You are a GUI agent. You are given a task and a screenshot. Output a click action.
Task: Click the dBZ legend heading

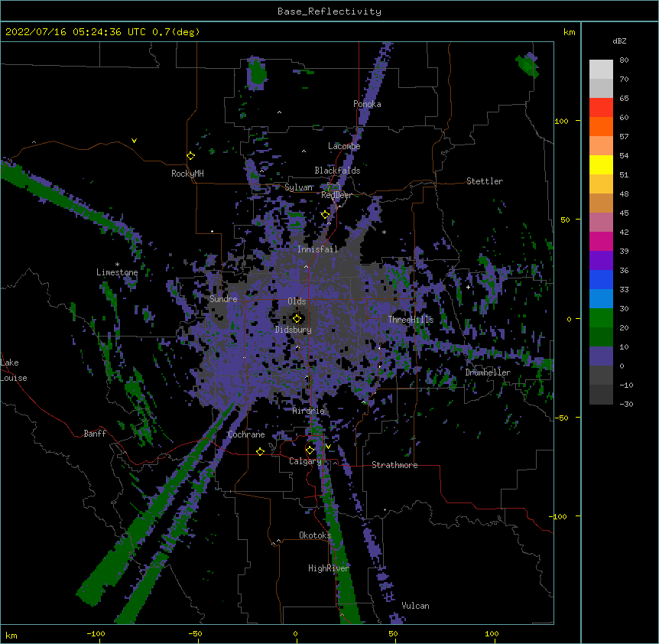619,41
